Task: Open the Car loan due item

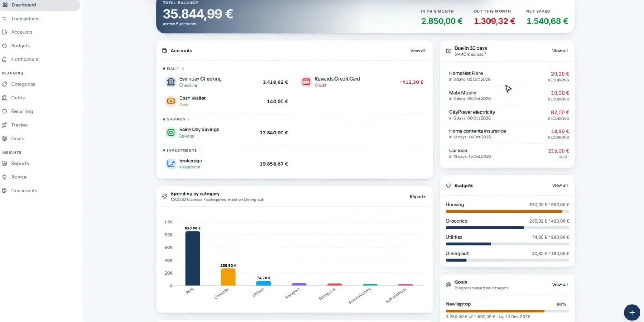Action: 509,153
